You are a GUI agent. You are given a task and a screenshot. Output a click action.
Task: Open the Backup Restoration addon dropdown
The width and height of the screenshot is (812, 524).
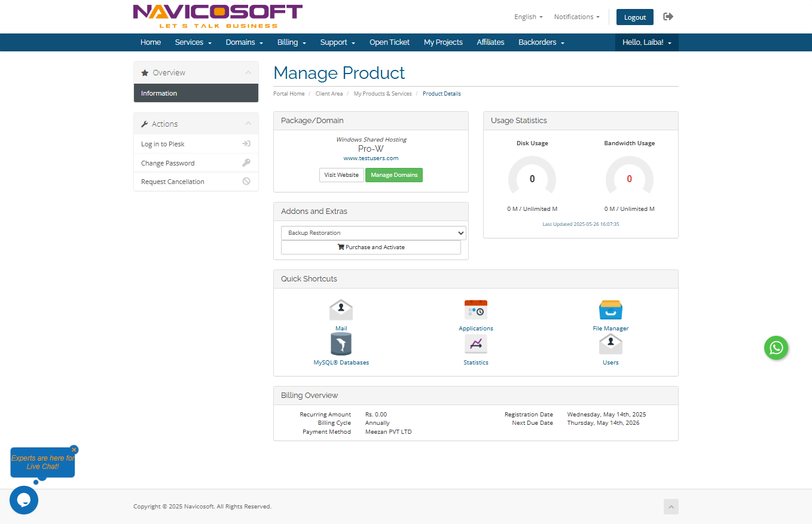pos(373,233)
